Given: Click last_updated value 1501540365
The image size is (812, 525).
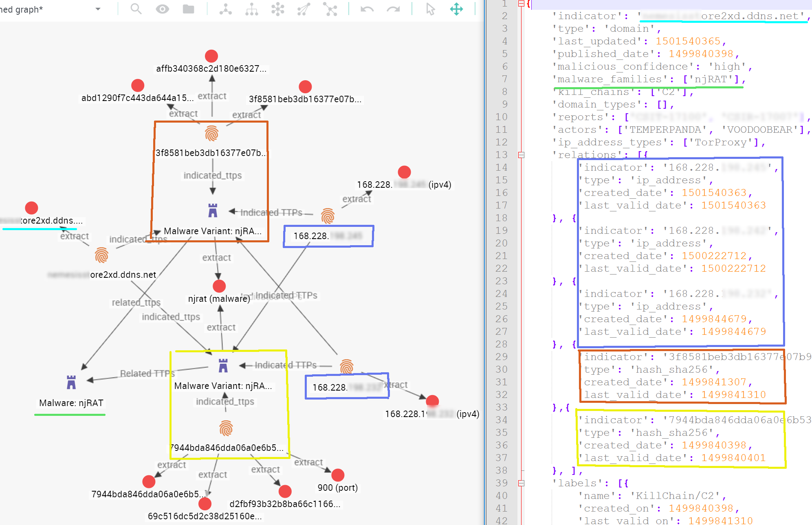Looking at the screenshot, I should point(688,41).
